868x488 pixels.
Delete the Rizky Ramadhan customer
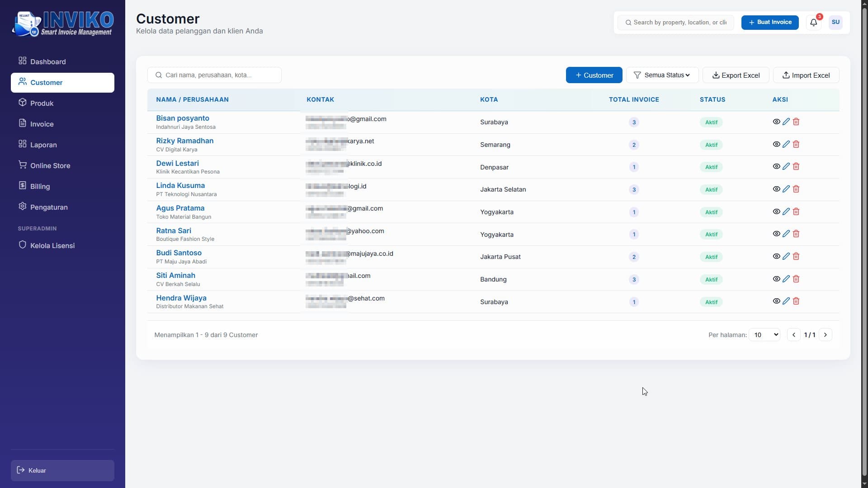(796, 144)
